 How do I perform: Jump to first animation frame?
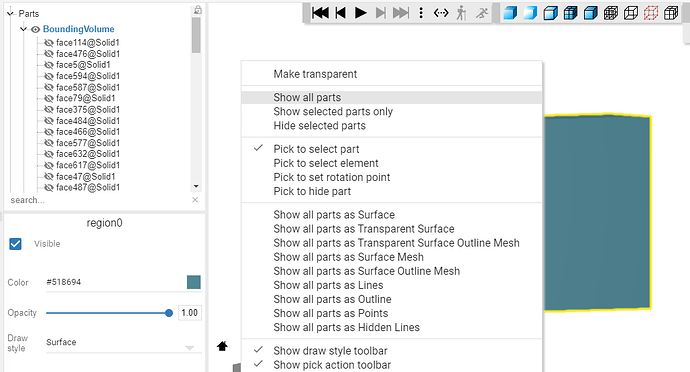[320, 13]
